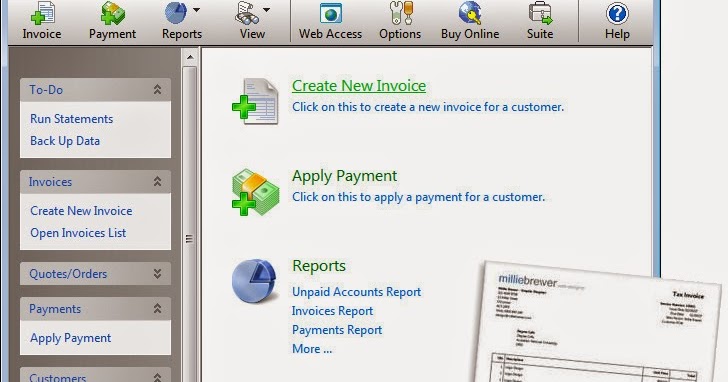Screen dimensions: 728x382
Task: Click the large Create New Invoice document icon
Action: (x=256, y=101)
